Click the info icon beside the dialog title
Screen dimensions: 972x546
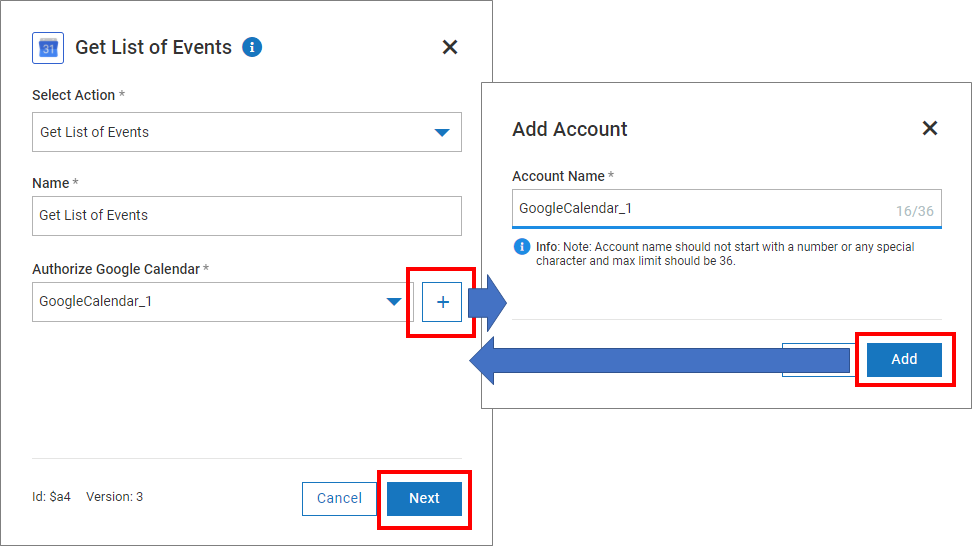pyautogui.click(x=252, y=47)
